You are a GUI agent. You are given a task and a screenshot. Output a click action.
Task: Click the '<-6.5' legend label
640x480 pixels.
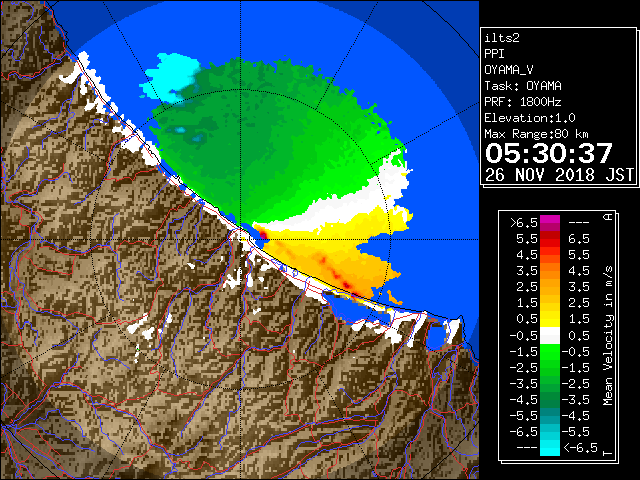click(580, 447)
